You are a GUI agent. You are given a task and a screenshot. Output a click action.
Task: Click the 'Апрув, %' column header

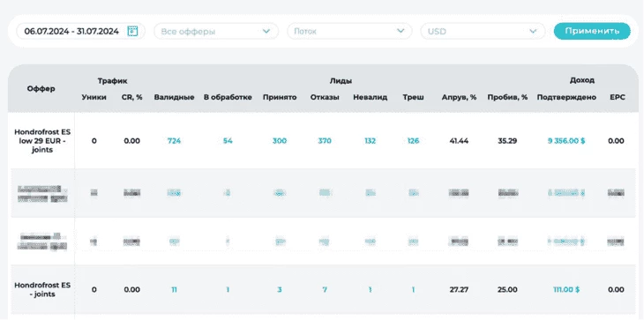(x=459, y=97)
